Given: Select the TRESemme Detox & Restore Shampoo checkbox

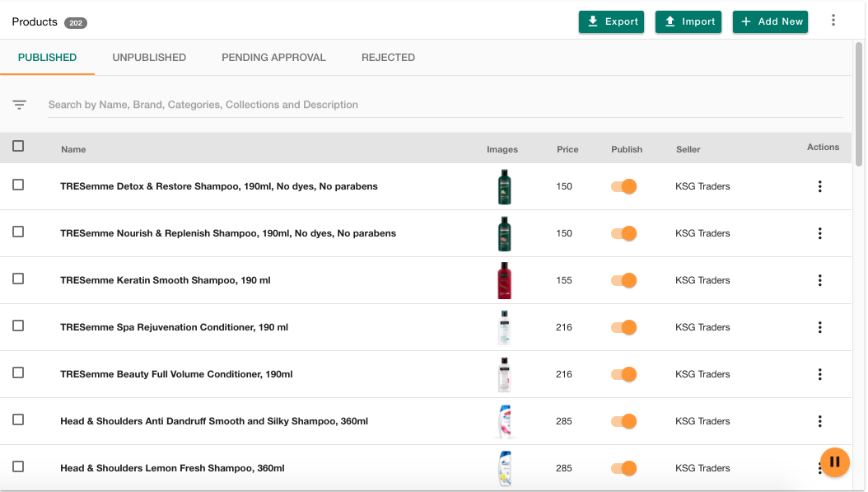Looking at the screenshot, I should click(x=18, y=185).
